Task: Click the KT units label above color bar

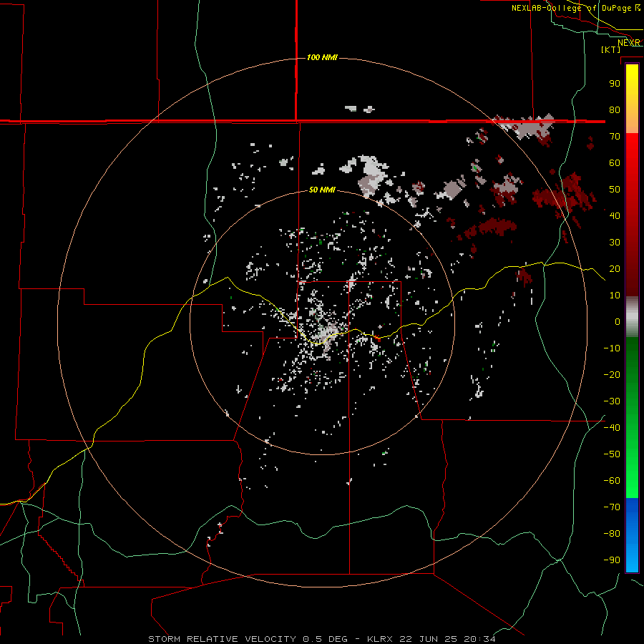Action: click(611, 49)
